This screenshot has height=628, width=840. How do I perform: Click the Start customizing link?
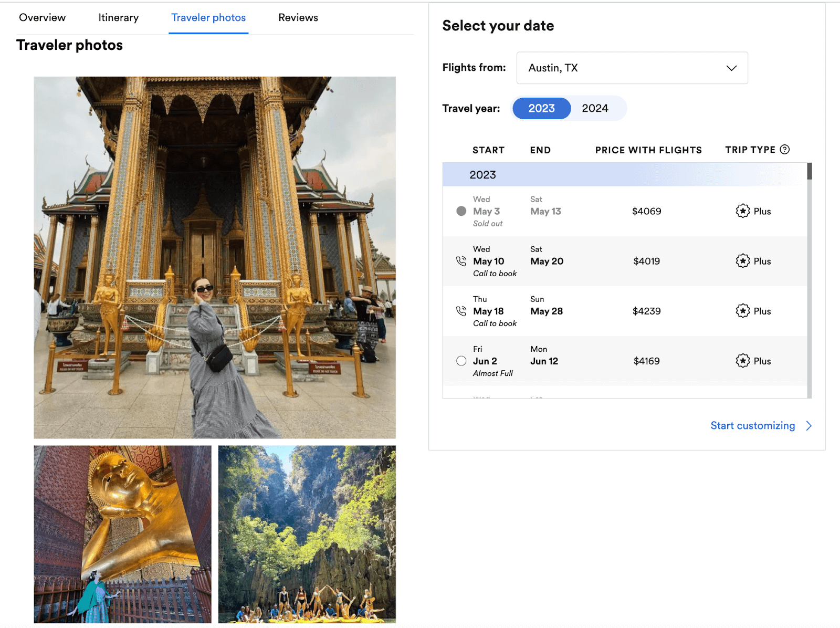point(752,426)
